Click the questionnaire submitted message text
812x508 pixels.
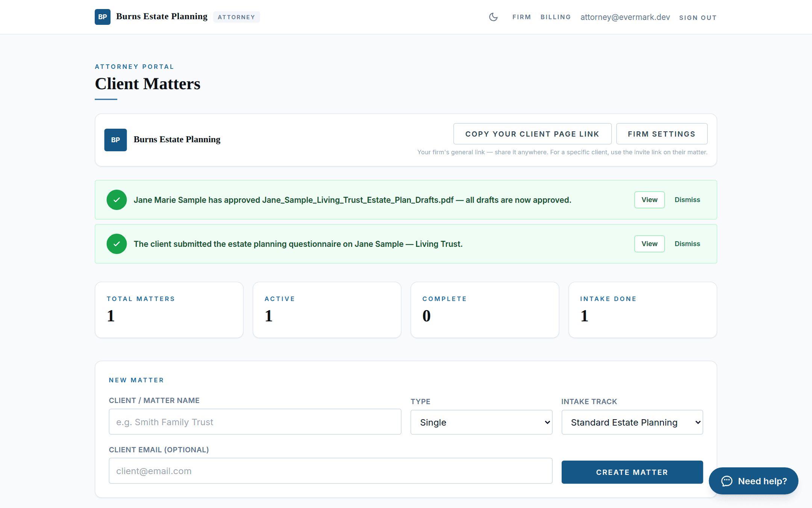pos(298,244)
